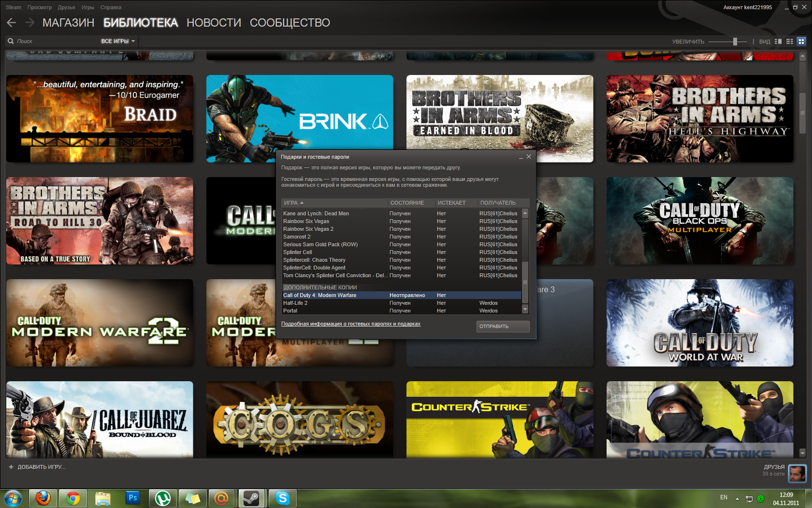The image size is (812, 508).
Task: Sort gift list by СОСТОЯНИЕ column
Action: click(x=411, y=203)
